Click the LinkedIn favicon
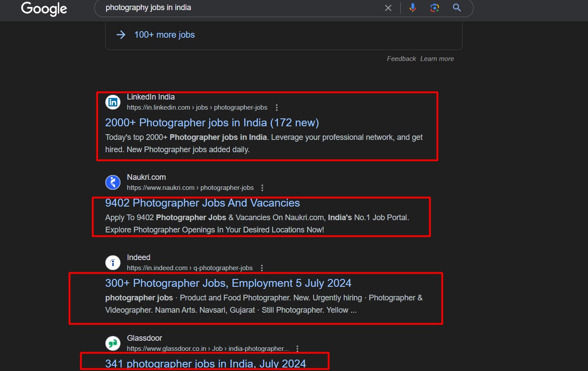The image size is (588, 371). (113, 102)
